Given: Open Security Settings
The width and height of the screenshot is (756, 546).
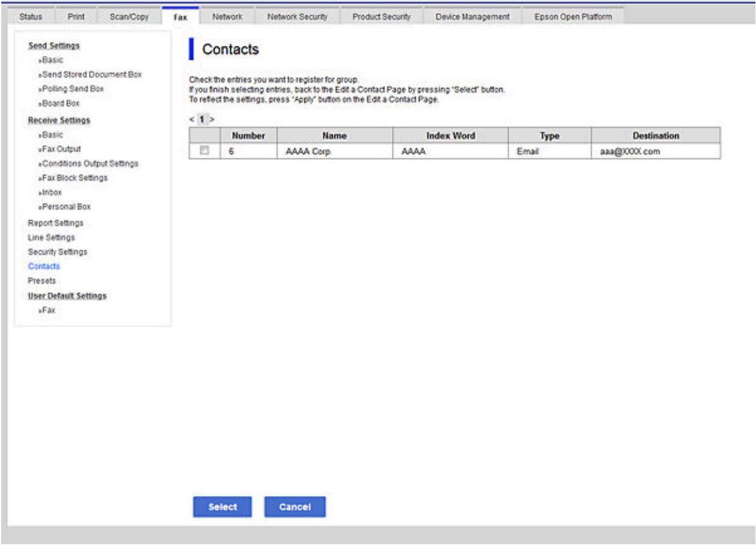Looking at the screenshot, I should pos(57,251).
